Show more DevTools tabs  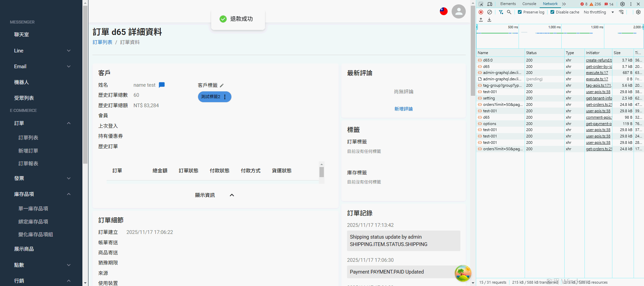[x=564, y=4]
